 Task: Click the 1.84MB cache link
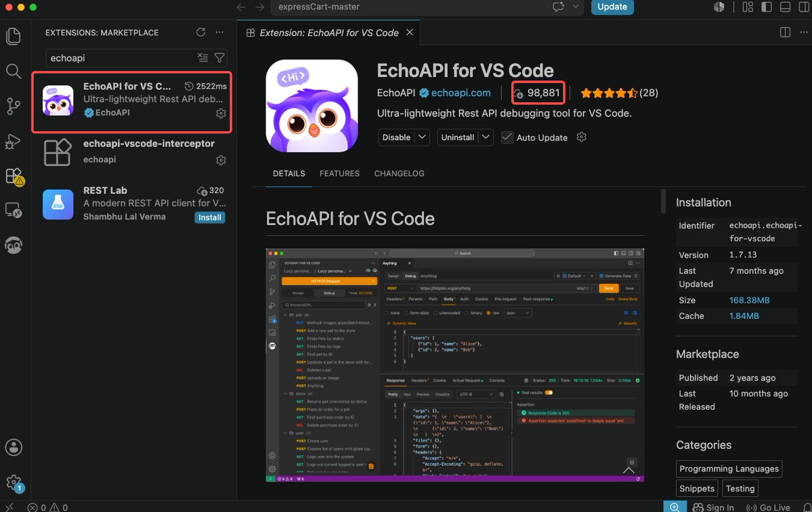(744, 316)
